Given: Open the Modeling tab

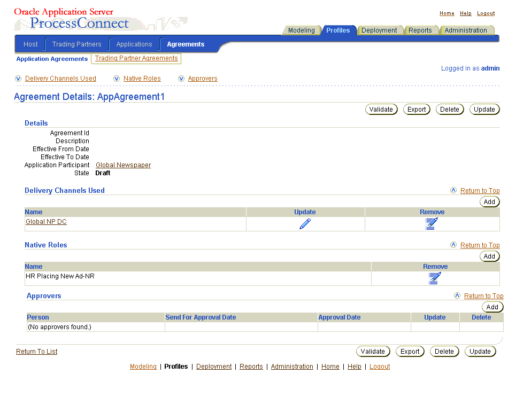Looking at the screenshot, I should click(x=301, y=30).
